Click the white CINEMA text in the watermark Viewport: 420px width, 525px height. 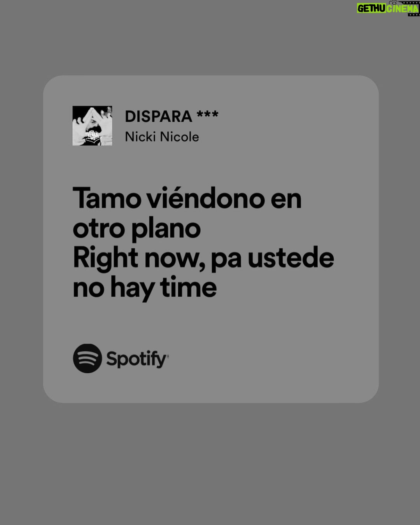click(402, 9)
